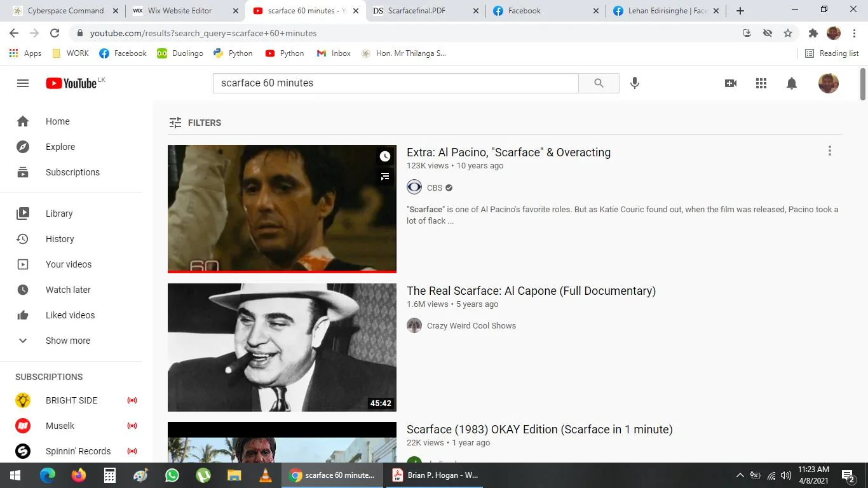Screen dimensions: 868x488
Task: Open VLC media player from taskbar
Action: click(266, 475)
